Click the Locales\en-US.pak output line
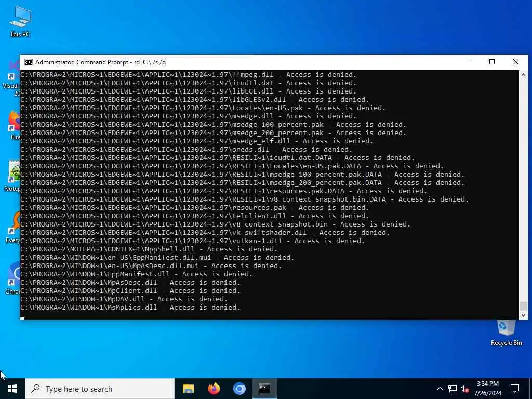532x399 pixels. coord(203,108)
